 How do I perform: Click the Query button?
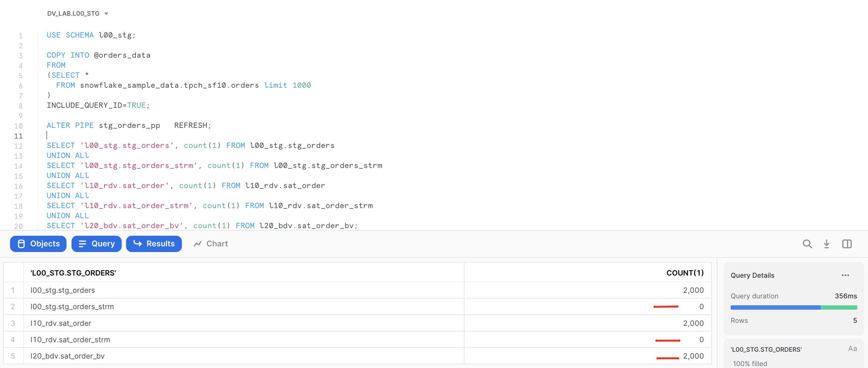click(x=96, y=244)
